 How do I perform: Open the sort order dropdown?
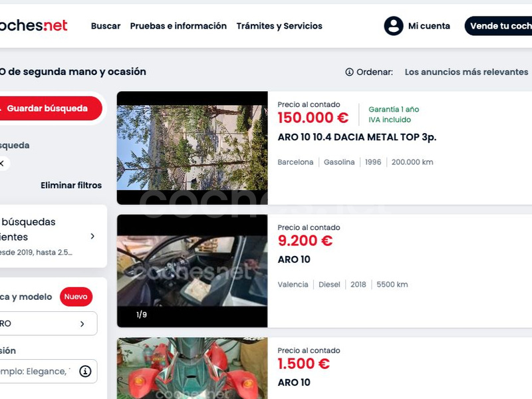click(466, 72)
